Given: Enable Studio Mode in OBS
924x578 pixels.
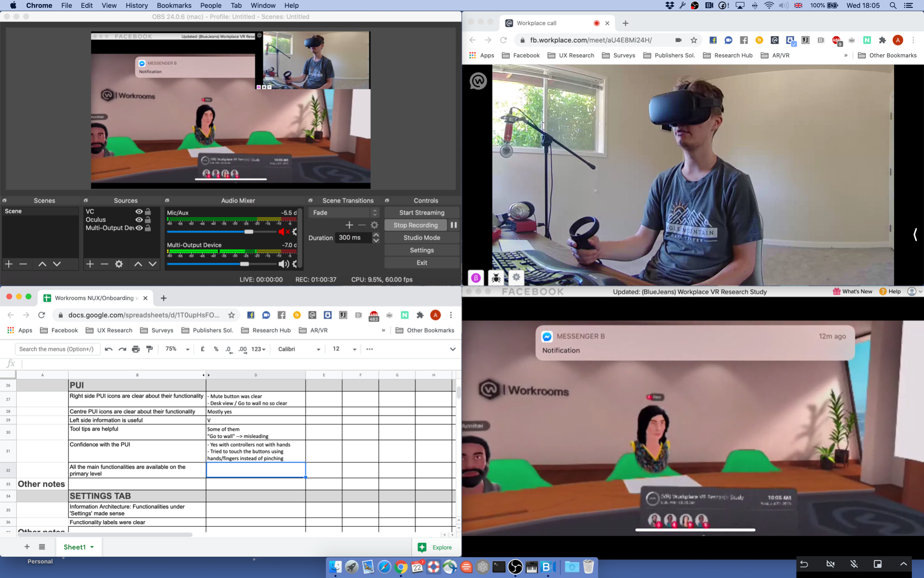Looking at the screenshot, I should click(x=422, y=238).
